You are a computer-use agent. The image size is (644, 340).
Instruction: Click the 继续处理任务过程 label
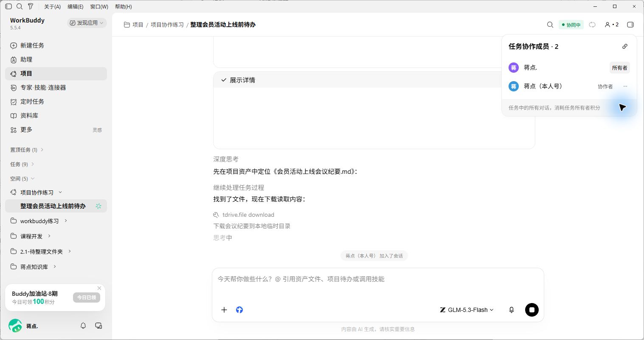(239, 187)
